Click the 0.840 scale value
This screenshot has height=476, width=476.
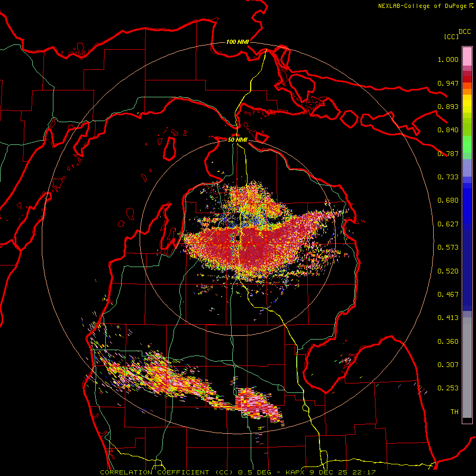448,130
